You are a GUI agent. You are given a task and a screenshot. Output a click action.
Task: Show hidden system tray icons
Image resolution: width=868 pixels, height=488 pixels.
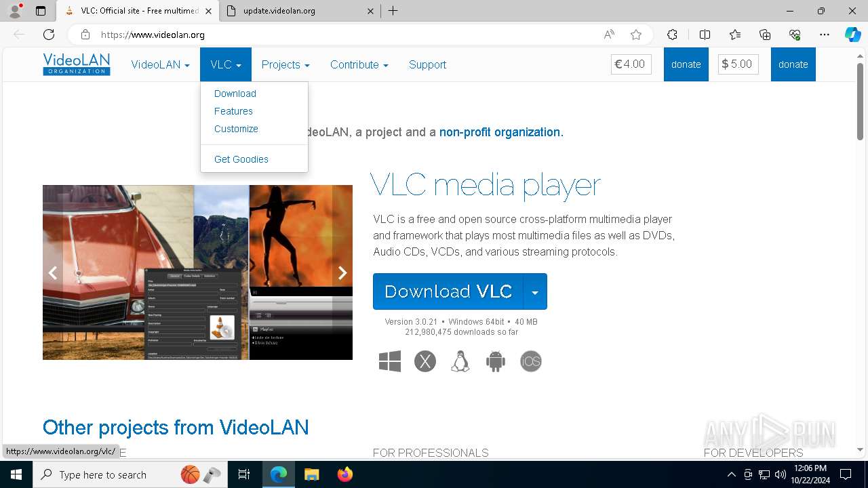click(x=731, y=474)
